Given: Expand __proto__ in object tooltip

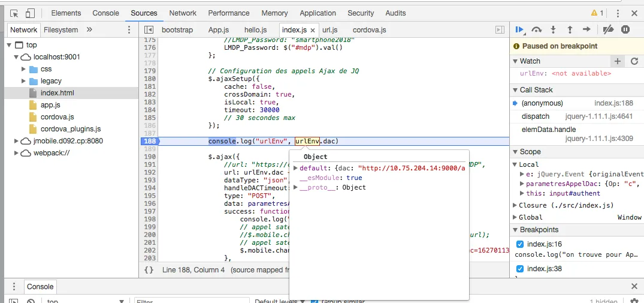Looking at the screenshot, I should click(296, 187).
